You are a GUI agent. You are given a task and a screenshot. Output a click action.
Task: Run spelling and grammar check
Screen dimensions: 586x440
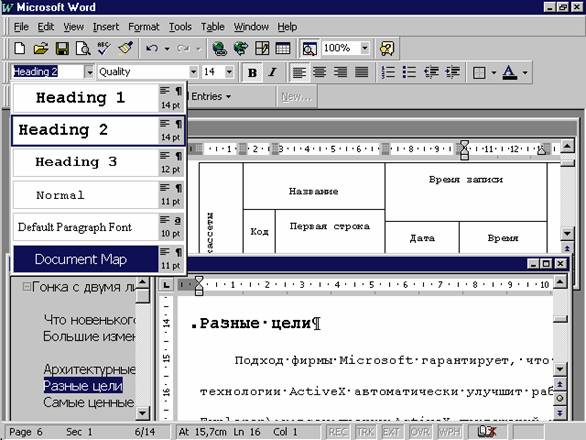(104, 48)
